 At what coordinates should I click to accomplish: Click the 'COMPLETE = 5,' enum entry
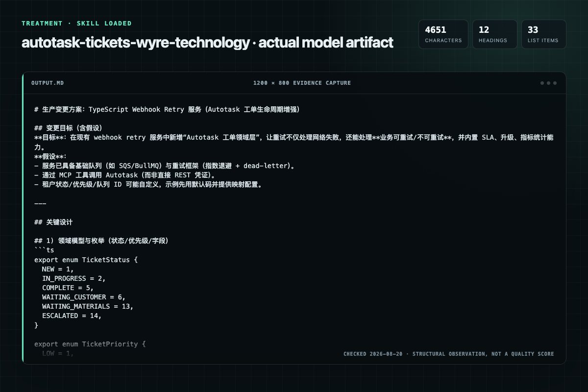coord(68,288)
